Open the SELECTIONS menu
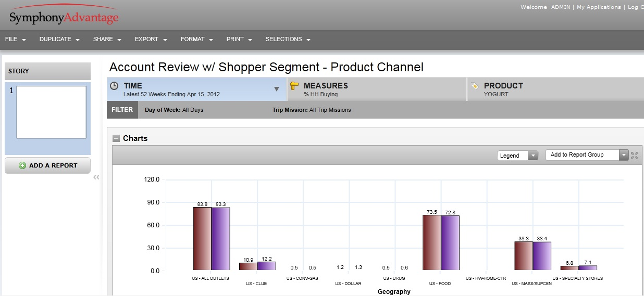644x296 pixels. click(x=288, y=40)
